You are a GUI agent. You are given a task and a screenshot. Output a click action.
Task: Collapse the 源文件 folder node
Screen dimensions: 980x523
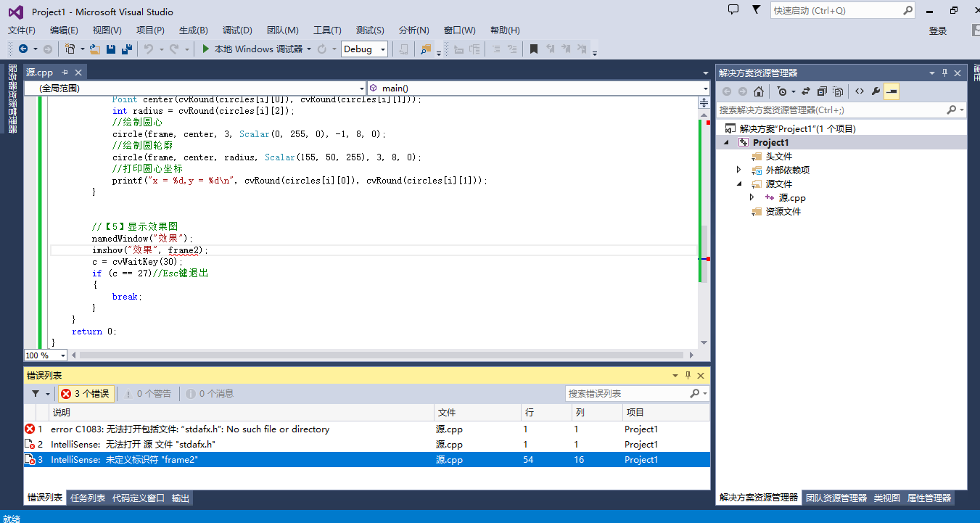pyautogui.click(x=739, y=184)
